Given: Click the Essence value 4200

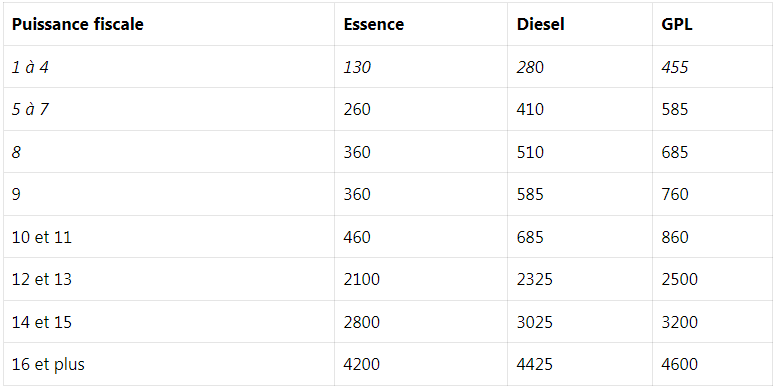Looking at the screenshot, I should click(362, 364).
